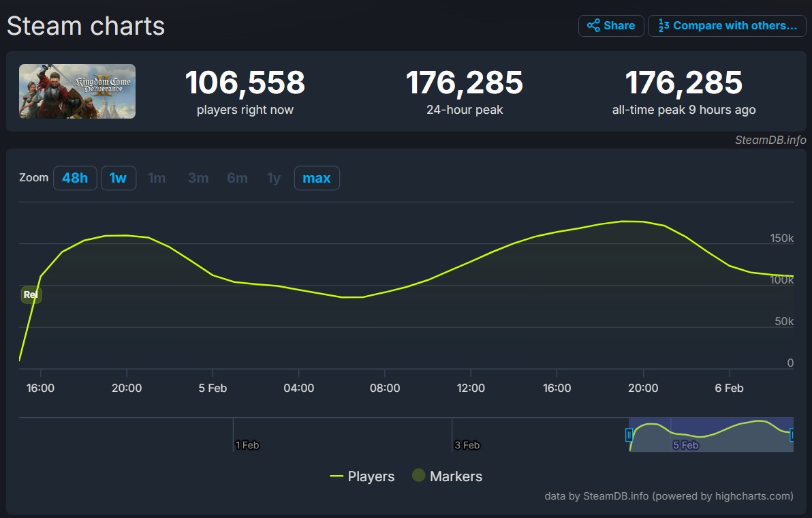
Task: Click the Steam charts heading
Action: (86, 26)
